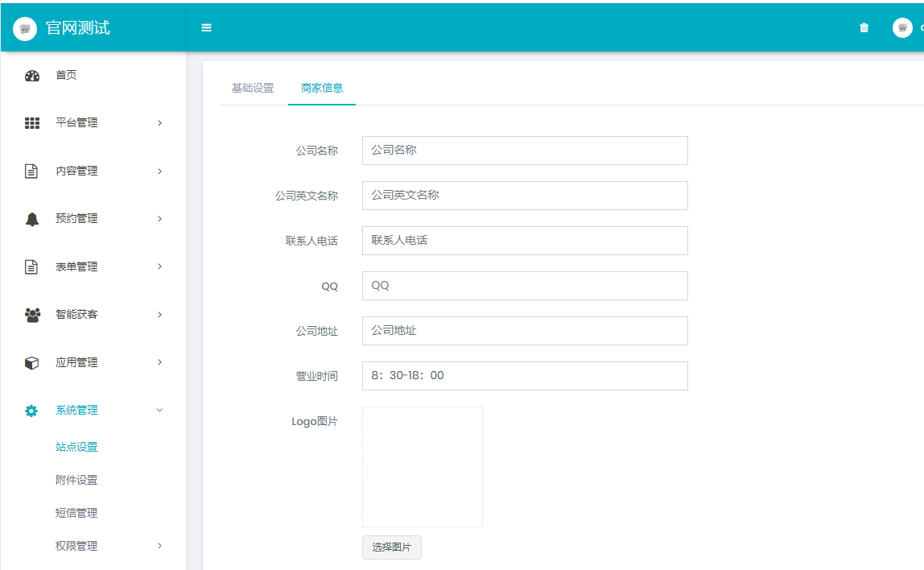Collapse the 系统管理 menu arrow

tap(159, 411)
